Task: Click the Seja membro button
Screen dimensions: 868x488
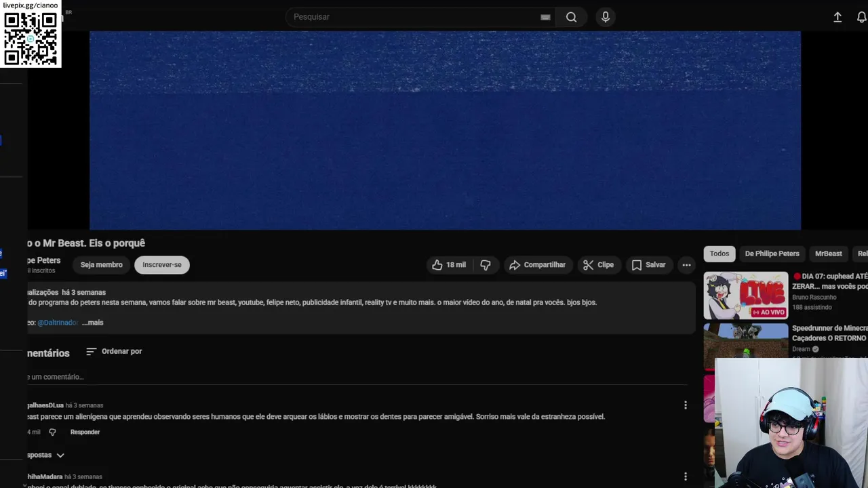Action: 102,265
